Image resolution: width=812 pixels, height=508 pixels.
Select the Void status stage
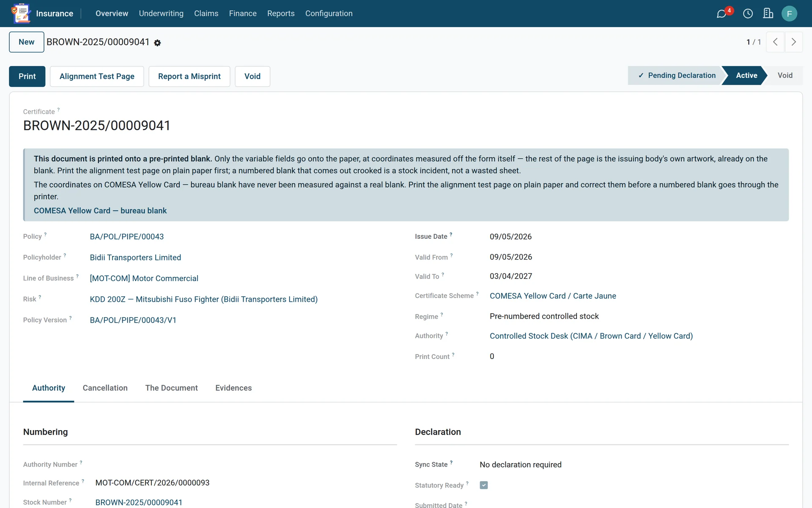coord(785,75)
